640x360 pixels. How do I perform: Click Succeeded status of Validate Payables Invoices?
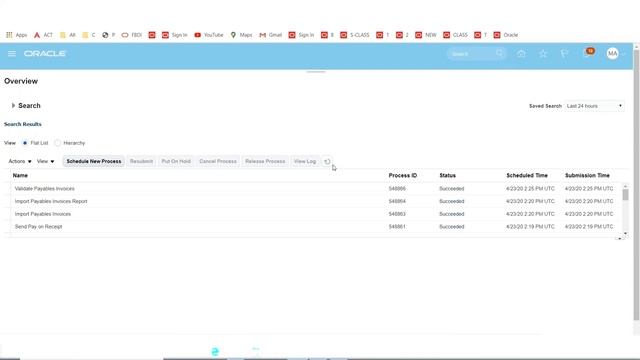pos(451,189)
